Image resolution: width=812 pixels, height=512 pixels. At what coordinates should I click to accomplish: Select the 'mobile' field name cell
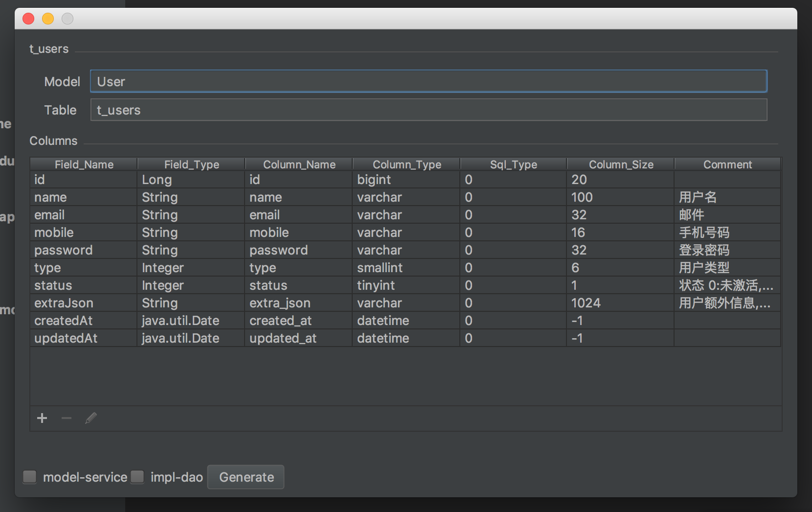84,233
